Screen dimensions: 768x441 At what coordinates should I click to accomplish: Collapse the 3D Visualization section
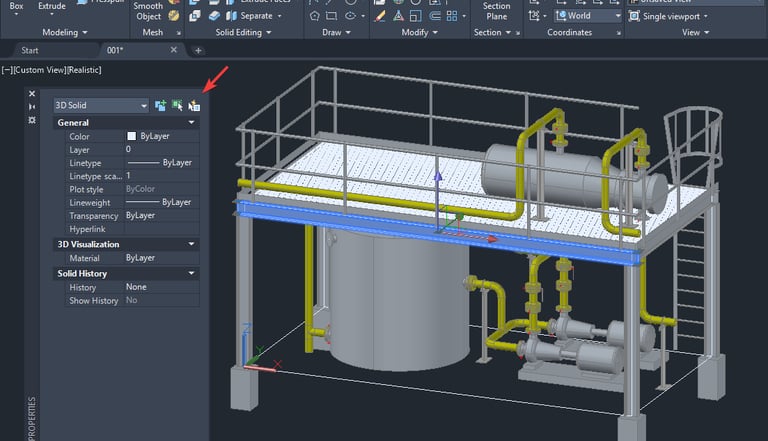(191, 244)
